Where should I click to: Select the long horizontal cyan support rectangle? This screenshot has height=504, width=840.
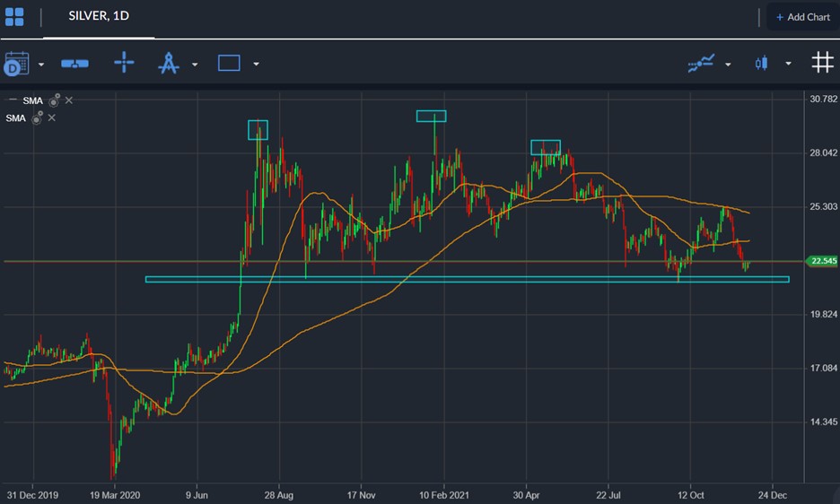[468, 279]
